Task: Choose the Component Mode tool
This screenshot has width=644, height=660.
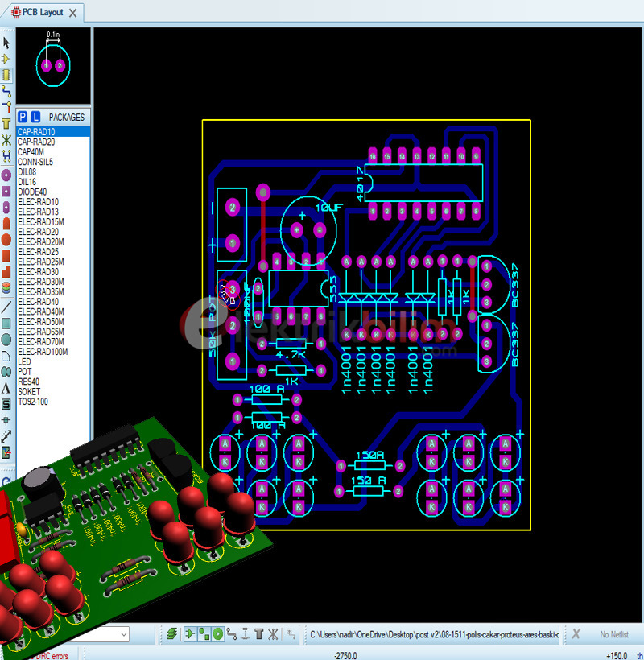Action: tap(6, 59)
